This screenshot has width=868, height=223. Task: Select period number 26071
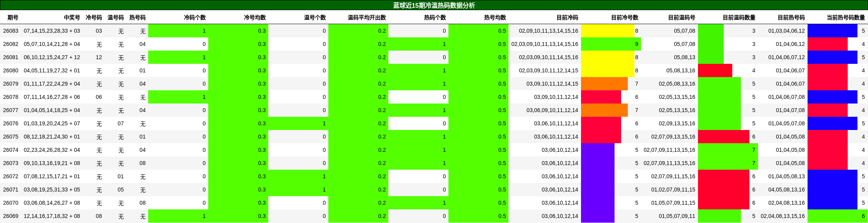tap(11, 190)
